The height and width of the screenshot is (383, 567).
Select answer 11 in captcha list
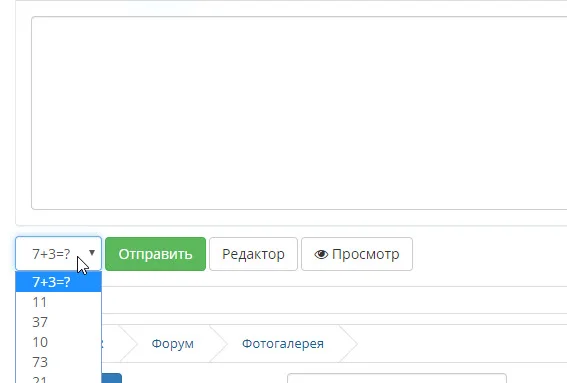click(x=59, y=302)
